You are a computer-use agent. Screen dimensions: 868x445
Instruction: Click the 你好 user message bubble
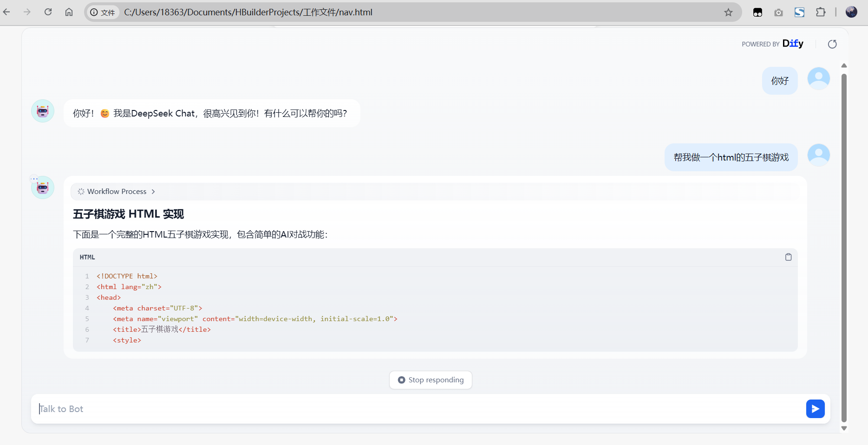pos(780,81)
